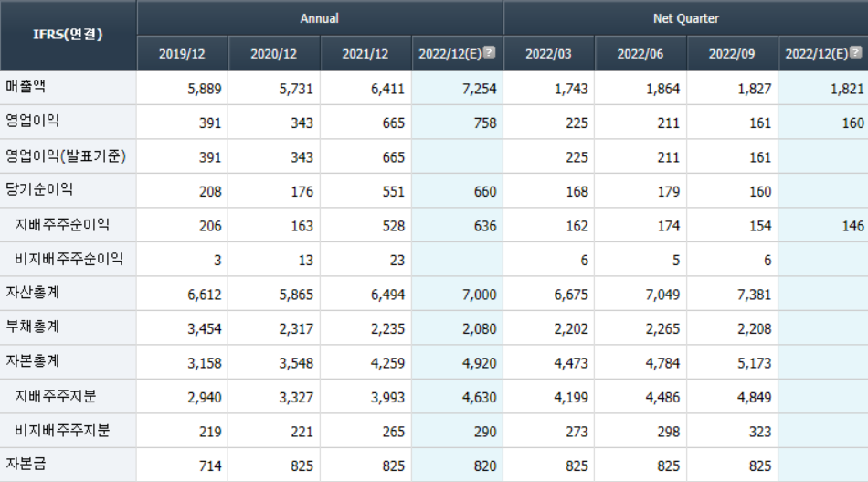Click 당기순이익 estimate 660
The image size is (868, 482).
pyautogui.click(x=485, y=192)
